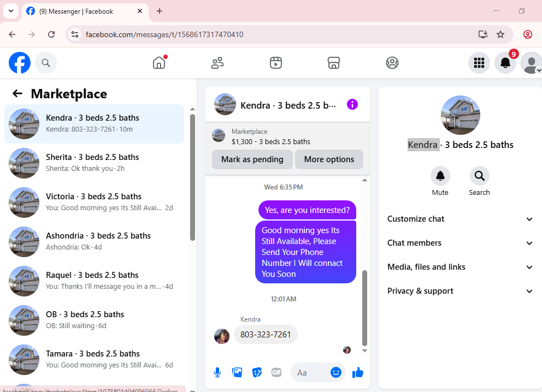Click the chat messages scrollbar thumb
This screenshot has width=542, height=392.
364,308
